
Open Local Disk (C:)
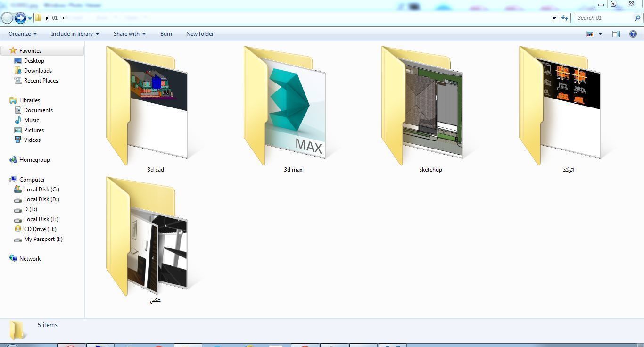tap(41, 190)
